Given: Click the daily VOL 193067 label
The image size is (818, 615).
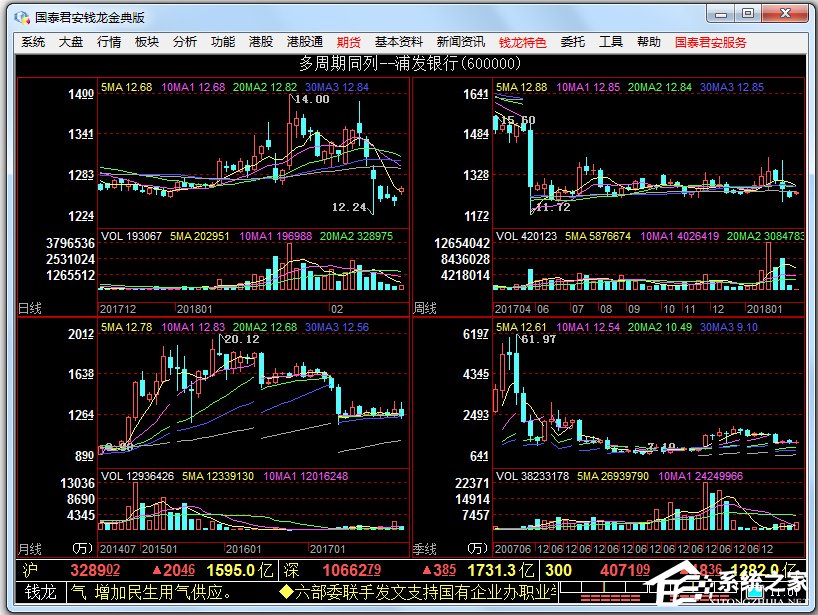Looking at the screenshot, I should pyautogui.click(x=131, y=236).
